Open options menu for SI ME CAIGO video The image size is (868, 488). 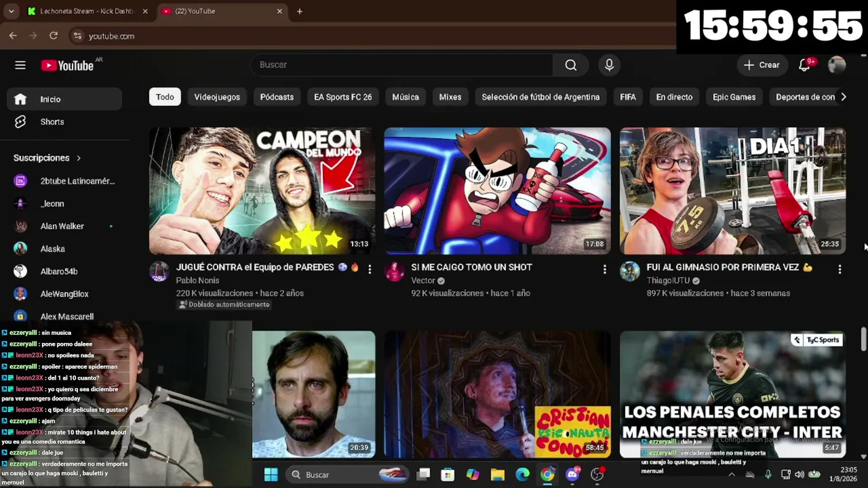[605, 270]
